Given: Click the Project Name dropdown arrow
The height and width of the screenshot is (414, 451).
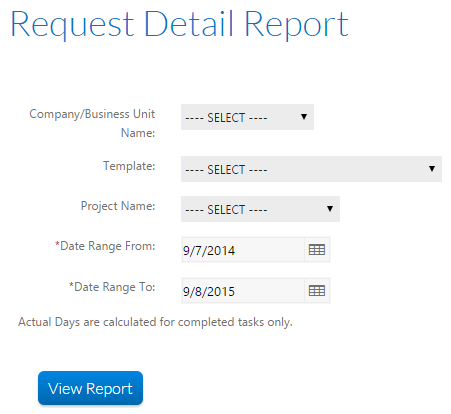Looking at the screenshot, I should click(330, 209).
